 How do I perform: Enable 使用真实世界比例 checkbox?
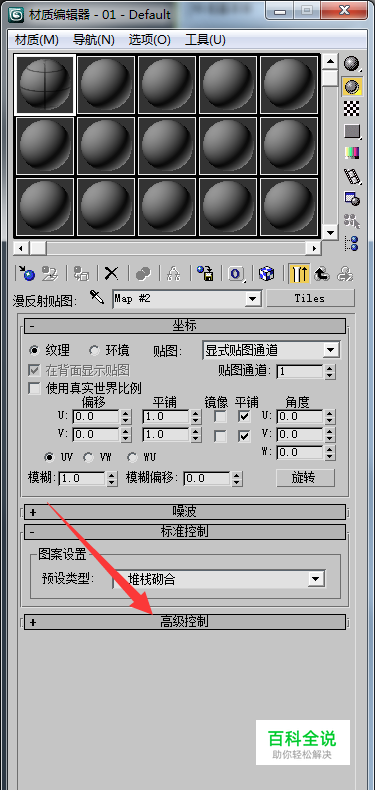[34, 388]
